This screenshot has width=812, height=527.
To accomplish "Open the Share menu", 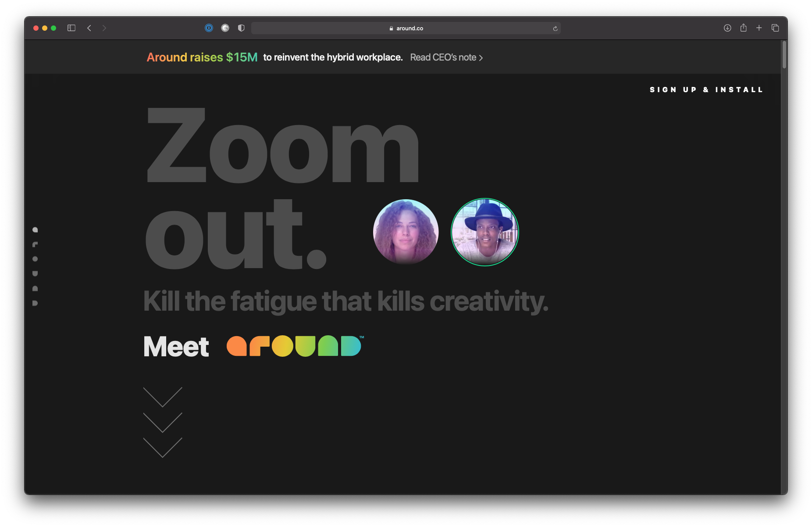I will coord(743,28).
